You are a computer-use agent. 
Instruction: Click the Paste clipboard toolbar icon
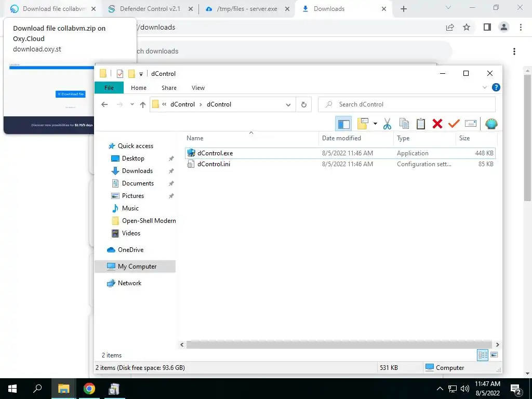421,124
